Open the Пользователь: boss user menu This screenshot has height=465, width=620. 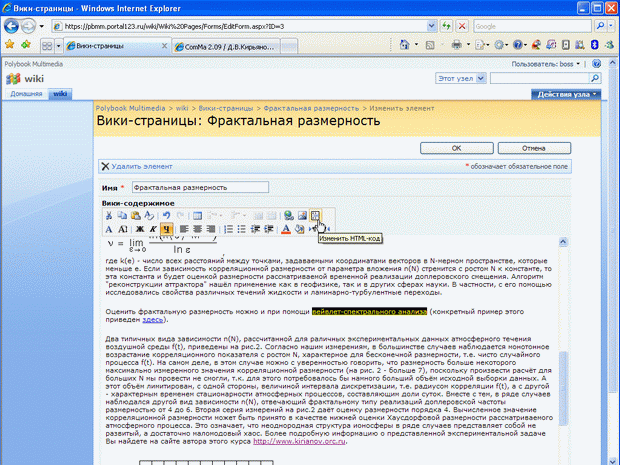[546, 64]
